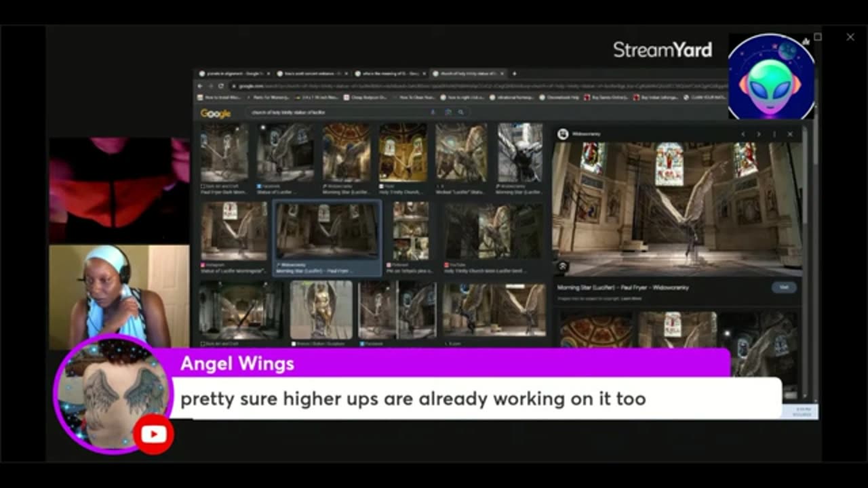
Task: Open the third-row wide winged statue thumbnail
Action: (x=494, y=310)
